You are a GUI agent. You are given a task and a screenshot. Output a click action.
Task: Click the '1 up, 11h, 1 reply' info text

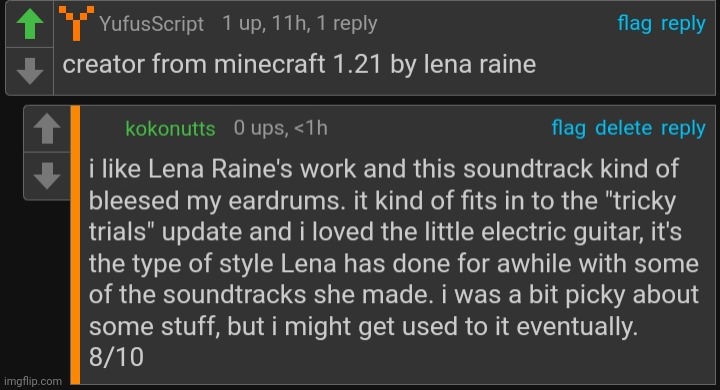[299, 23]
